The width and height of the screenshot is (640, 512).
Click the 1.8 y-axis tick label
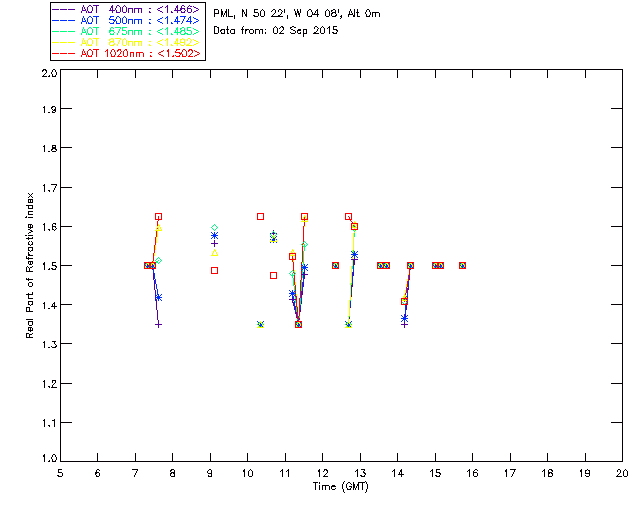click(x=49, y=148)
